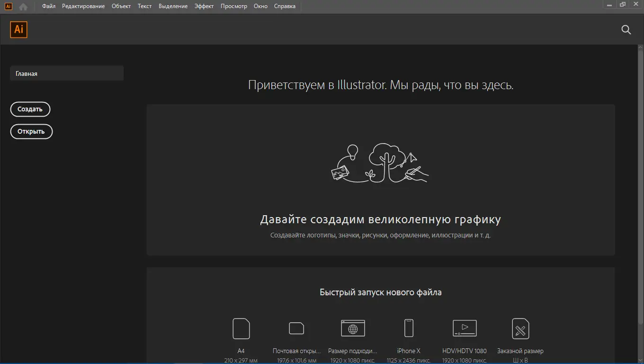This screenshot has height=364, width=644.
Task: Open the Файл menu
Action: coord(48,6)
